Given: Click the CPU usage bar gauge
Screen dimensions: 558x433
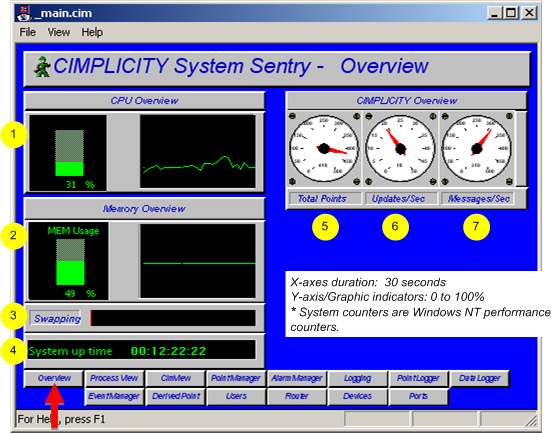Looking at the screenshot, I should (x=69, y=153).
